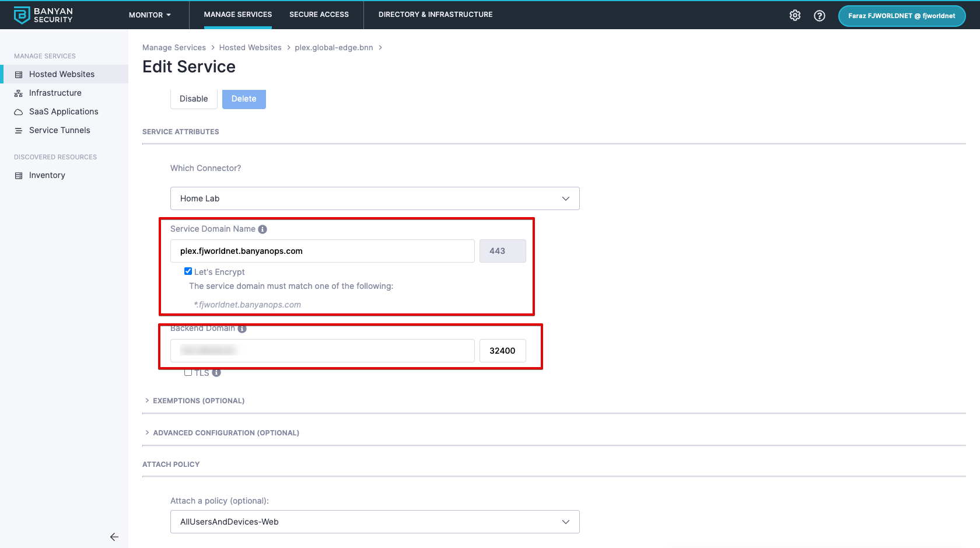Image resolution: width=980 pixels, height=548 pixels.
Task: Enable the TLS checkbox
Action: [x=188, y=372]
